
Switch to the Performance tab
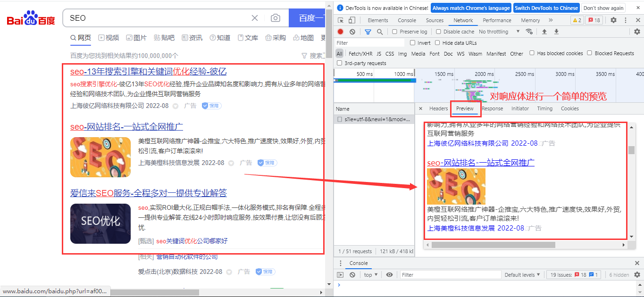[x=497, y=20]
